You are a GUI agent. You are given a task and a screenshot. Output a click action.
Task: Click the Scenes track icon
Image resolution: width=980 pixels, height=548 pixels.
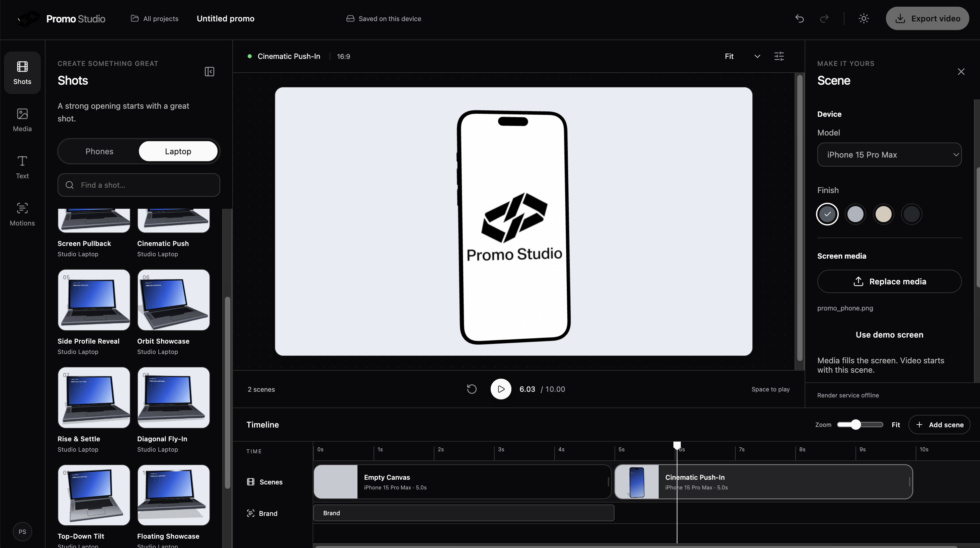[250, 482]
